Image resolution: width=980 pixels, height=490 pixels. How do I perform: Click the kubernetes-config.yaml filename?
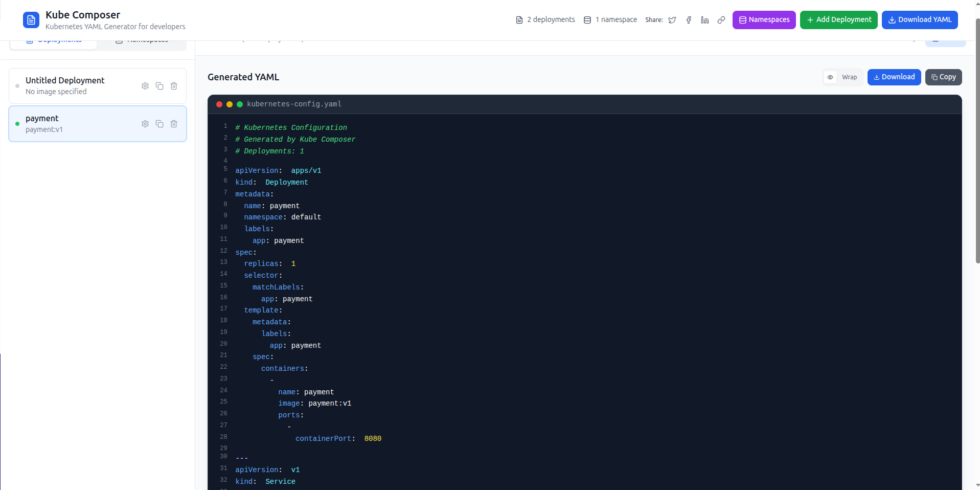point(294,104)
